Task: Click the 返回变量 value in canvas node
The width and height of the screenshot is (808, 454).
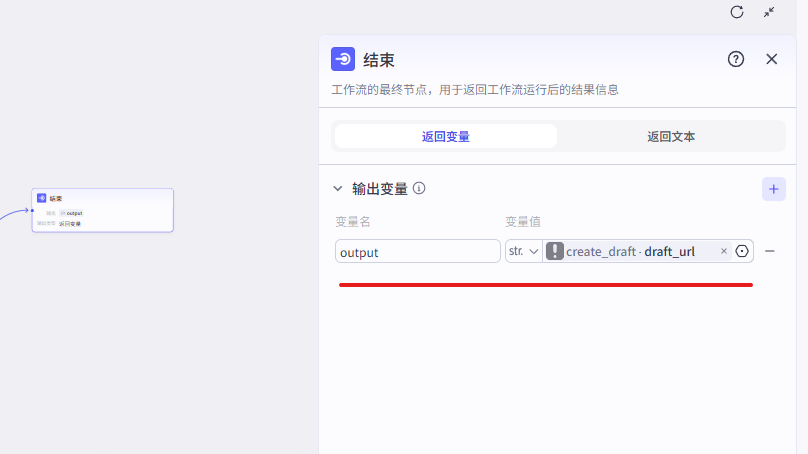Action: pos(70,224)
